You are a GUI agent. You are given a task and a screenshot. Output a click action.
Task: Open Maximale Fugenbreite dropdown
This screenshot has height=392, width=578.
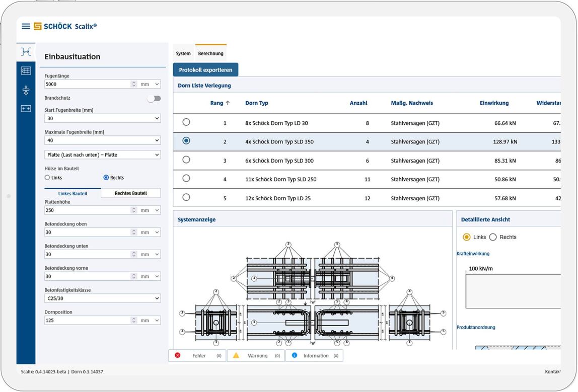pos(103,140)
